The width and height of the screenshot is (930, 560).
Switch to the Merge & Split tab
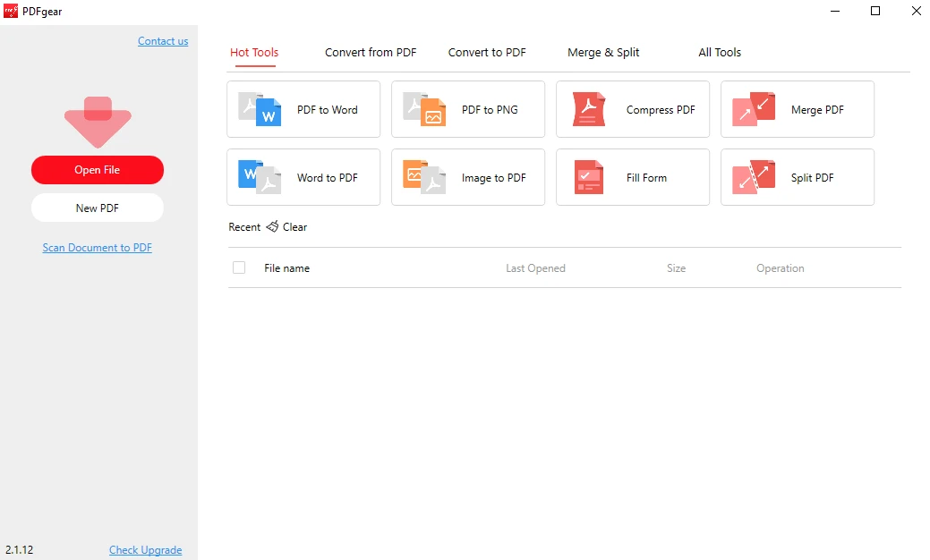point(603,52)
